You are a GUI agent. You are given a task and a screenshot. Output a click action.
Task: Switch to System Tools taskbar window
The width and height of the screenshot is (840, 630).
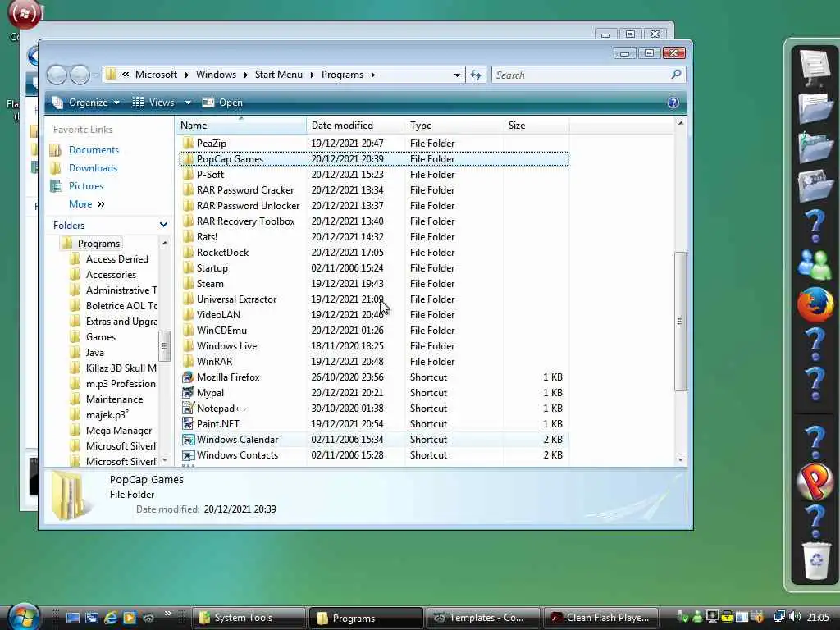point(249,618)
